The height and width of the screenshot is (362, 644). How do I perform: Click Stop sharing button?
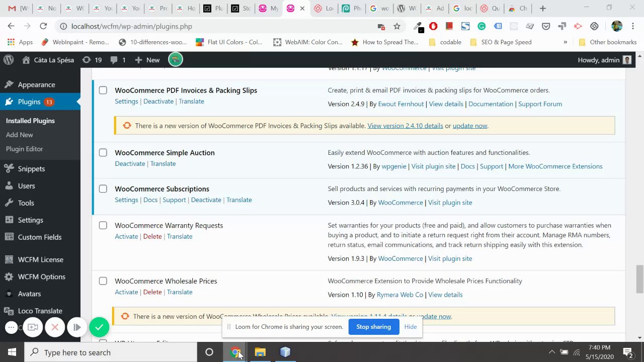pyautogui.click(x=373, y=327)
